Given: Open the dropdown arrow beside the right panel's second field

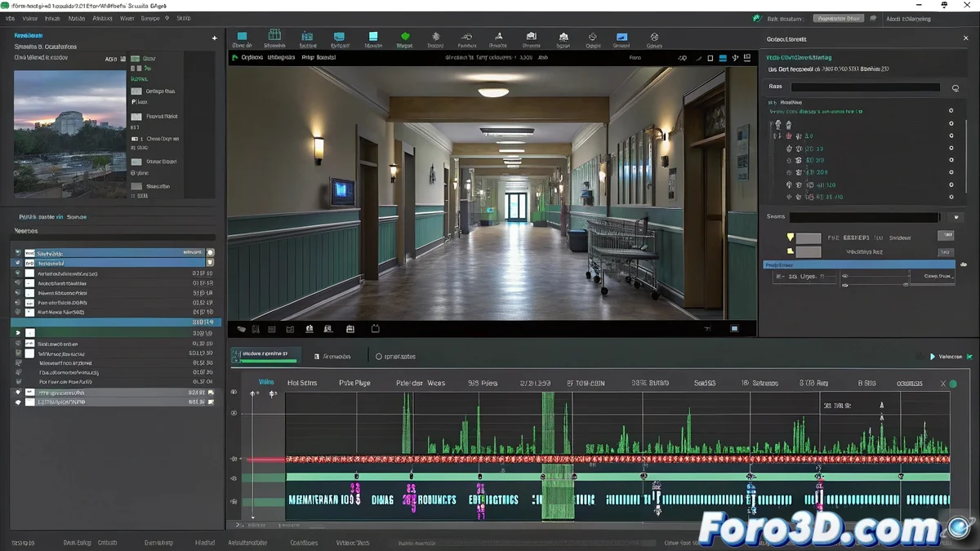Looking at the screenshot, I should coord(957,217).
